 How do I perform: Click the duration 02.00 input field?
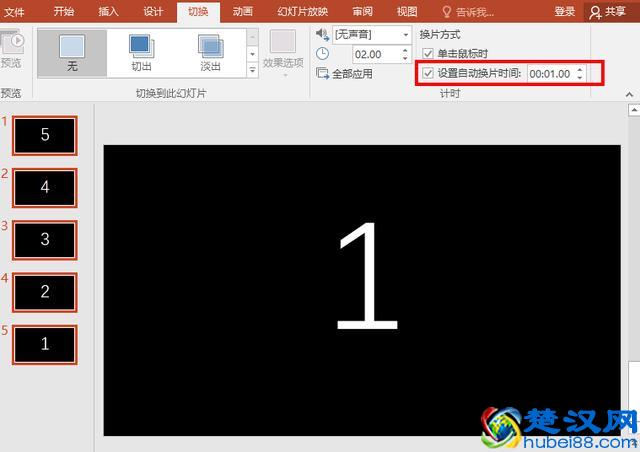[377, 54]
